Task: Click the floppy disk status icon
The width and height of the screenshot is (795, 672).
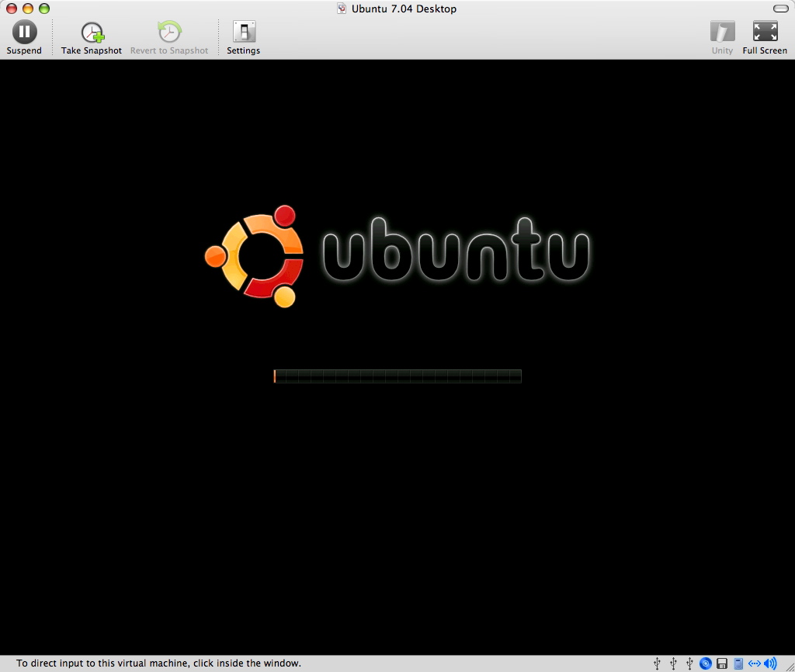Action: (722, 663)
